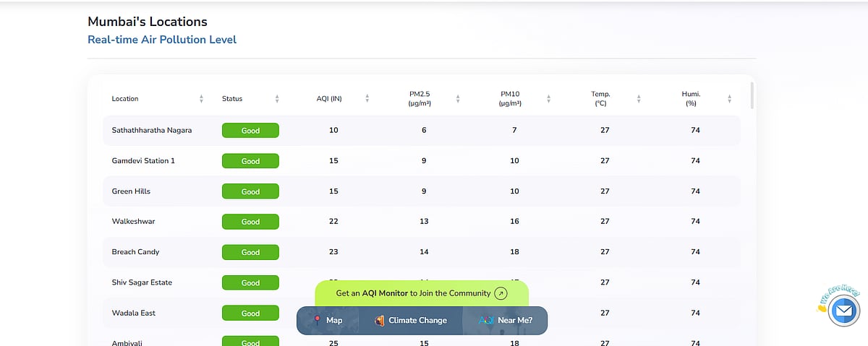The width and height of the screenshot is (868, 346).
Task: Sort table by Temp. column arrows
Action: [639, 99]
